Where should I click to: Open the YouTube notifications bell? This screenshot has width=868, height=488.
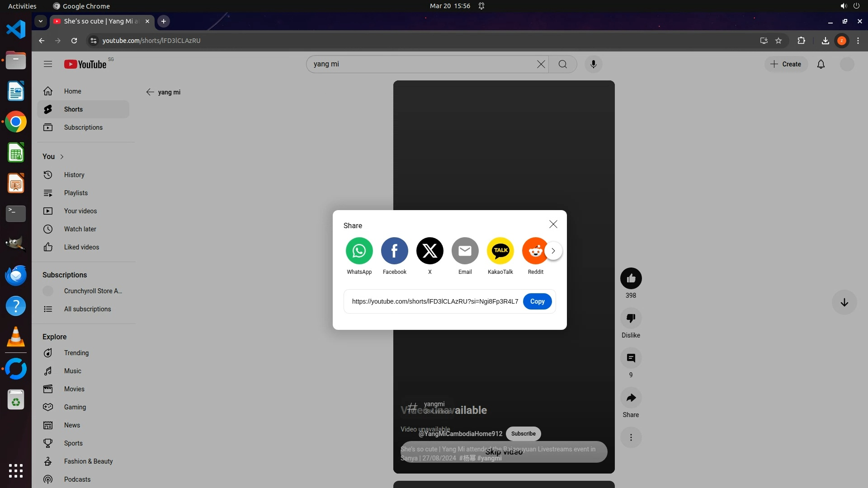click(x=821, y=64)
